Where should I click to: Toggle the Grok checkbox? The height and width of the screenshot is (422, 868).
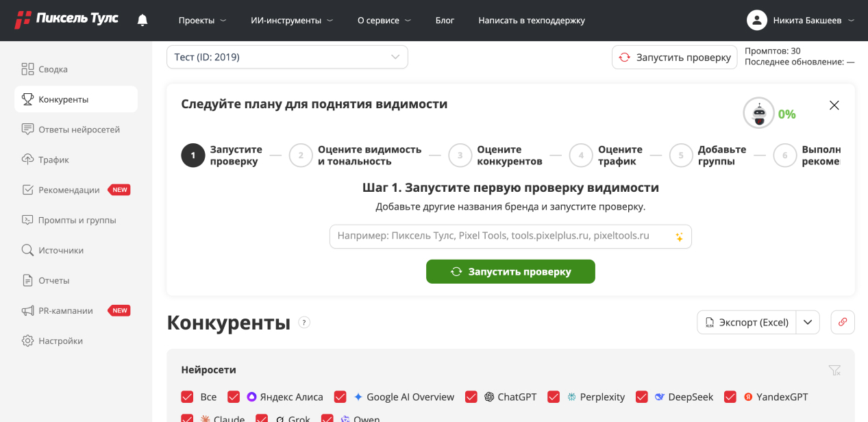pos(262,418)
